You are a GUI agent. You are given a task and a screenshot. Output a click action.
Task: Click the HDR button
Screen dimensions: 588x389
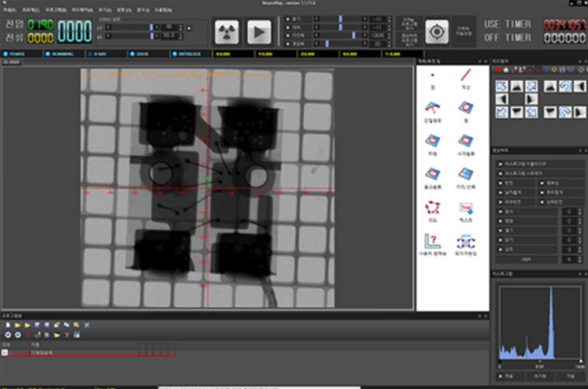coord(527,258)
